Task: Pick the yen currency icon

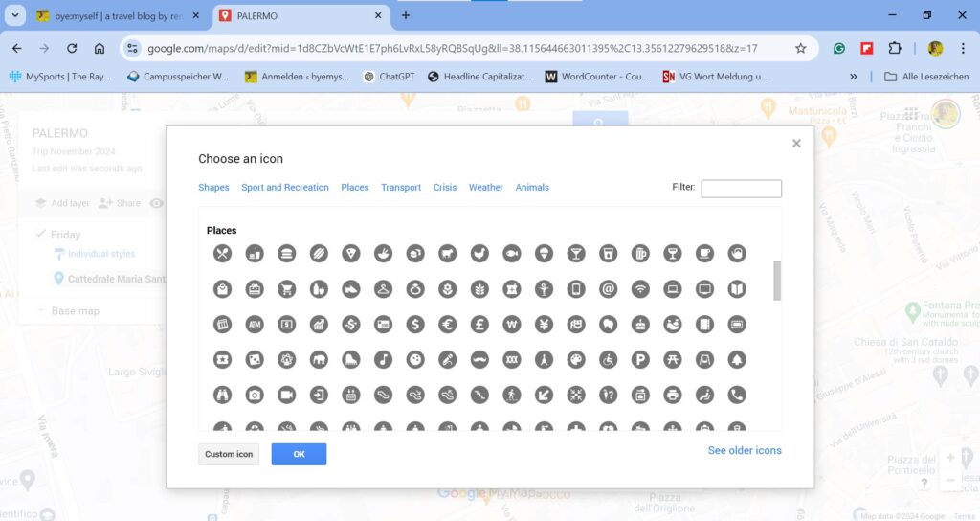Action: coord(545,324)
